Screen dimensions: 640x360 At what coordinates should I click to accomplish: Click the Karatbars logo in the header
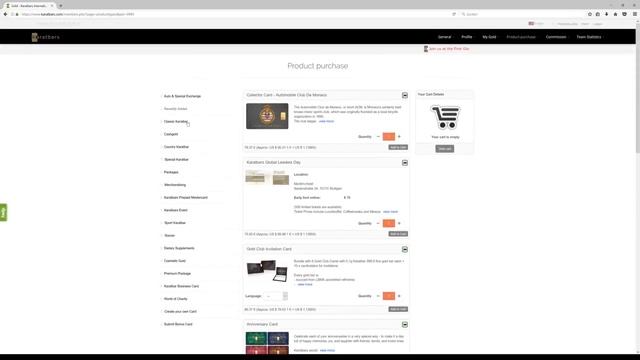tap(46, 37)
